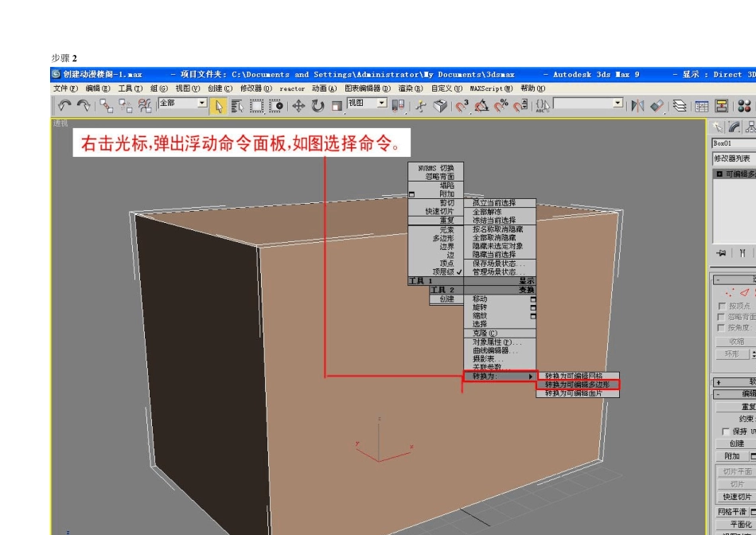The width and height of the screenshot is (756, 535).
Task: Open the 附加 list box in quad menu
Action: [411, 194]
